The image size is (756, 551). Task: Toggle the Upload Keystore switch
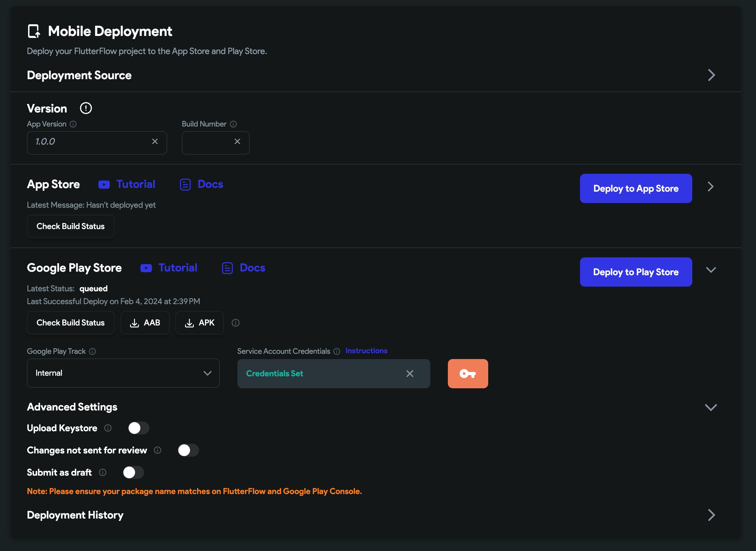pyautogui.click(x=139, y=428)
